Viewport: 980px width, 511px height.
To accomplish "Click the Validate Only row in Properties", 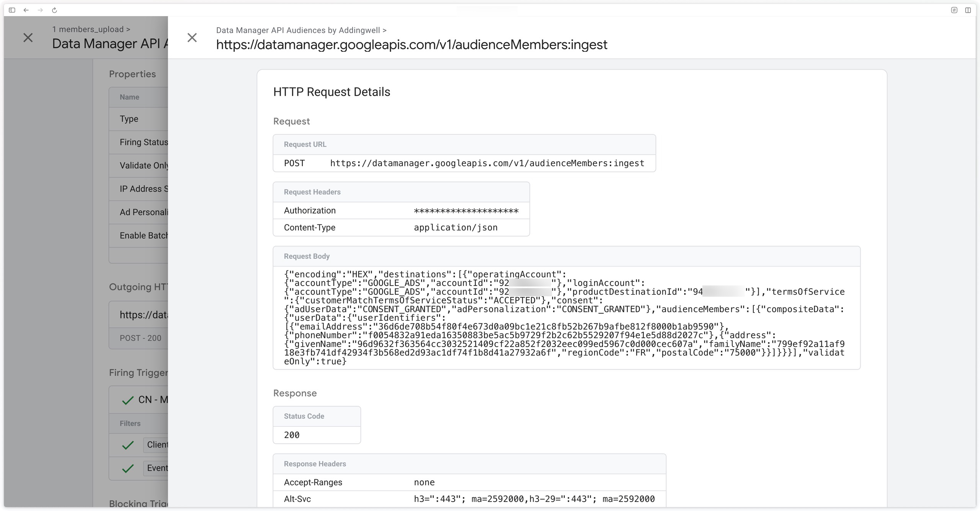I will pyautogui.click(x=138, y=166).
